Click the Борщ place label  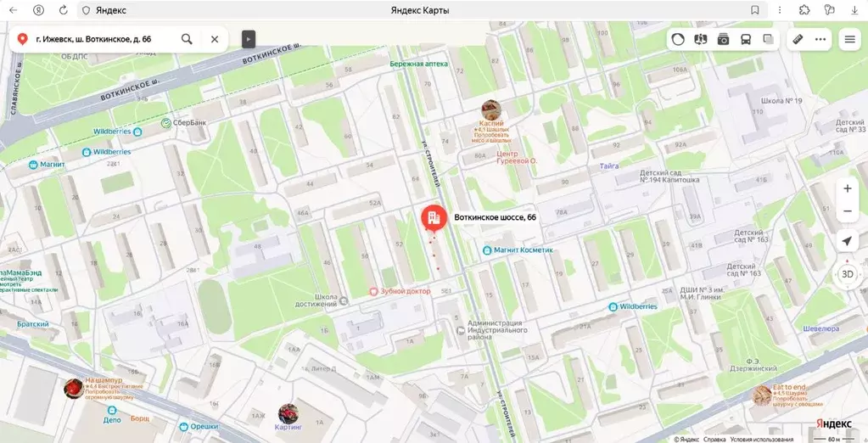tap(140, 418)
